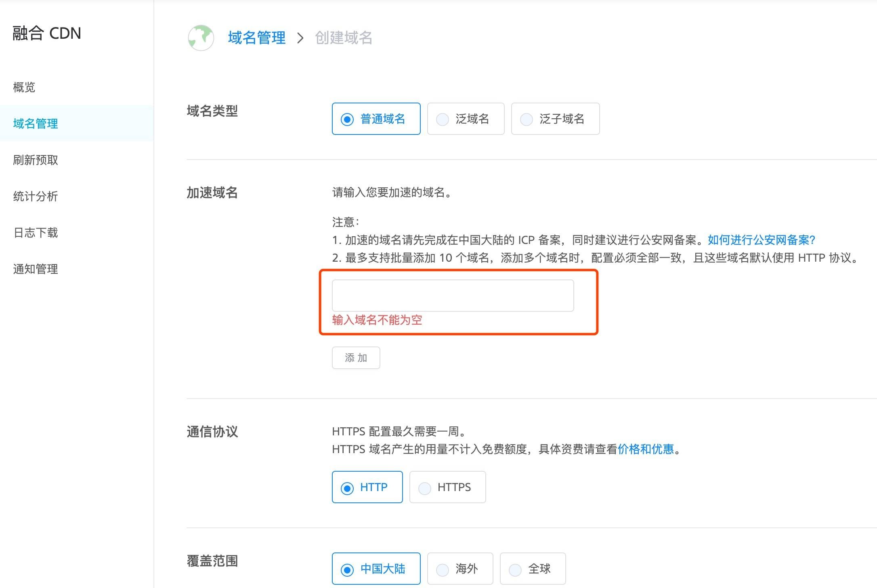877x588 pixels.
Task: Click the 域名类型 section label
Action: [212, 111]
